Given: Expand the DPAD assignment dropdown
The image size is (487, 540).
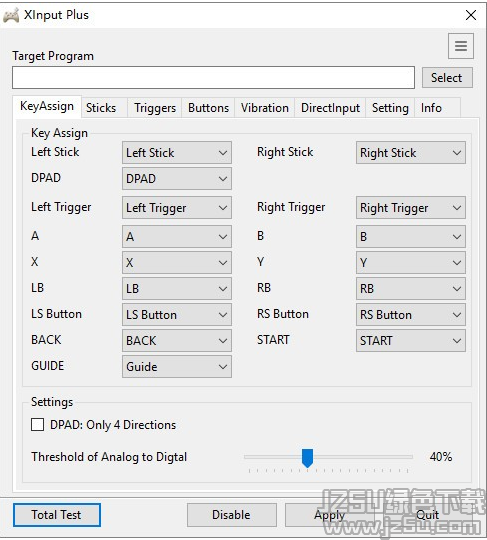Looking at the screenshot, I should pyautogui.click(x=177, y=178).
